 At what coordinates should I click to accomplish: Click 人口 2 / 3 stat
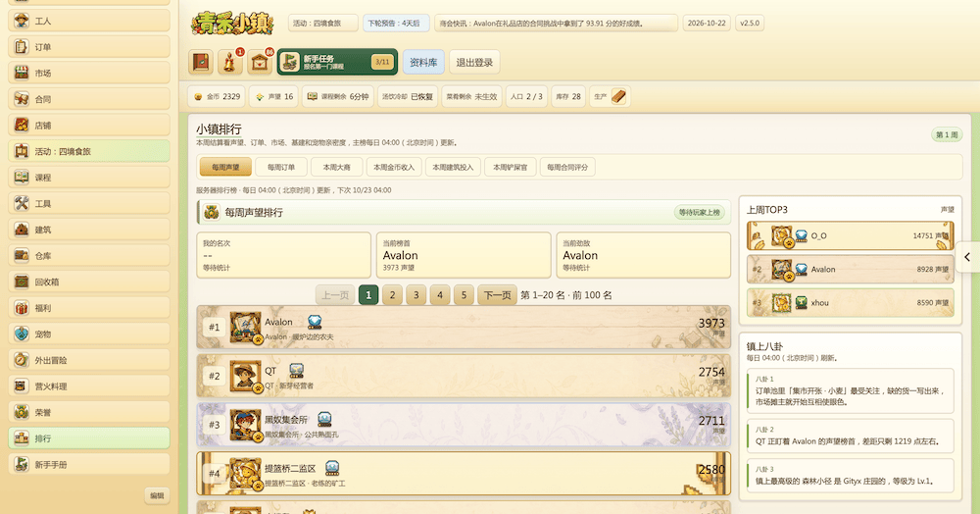pyautogui.click(x=527, y=96)
